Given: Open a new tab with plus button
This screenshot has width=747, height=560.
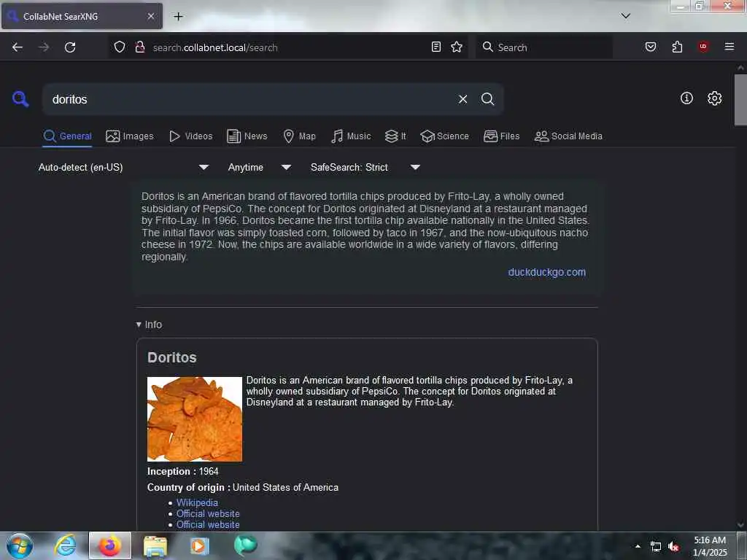Looking at the screenshot, I should (x=178, y=17).
